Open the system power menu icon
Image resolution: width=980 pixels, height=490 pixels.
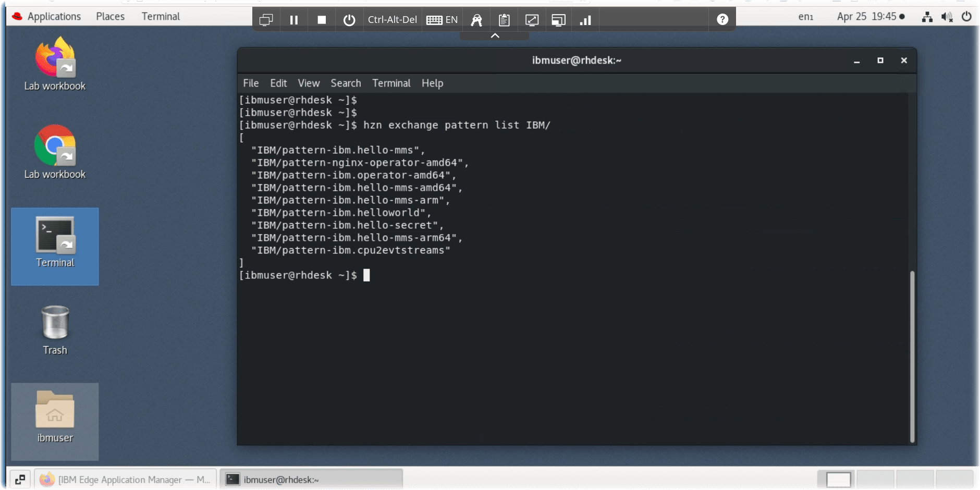coord(966,17)
